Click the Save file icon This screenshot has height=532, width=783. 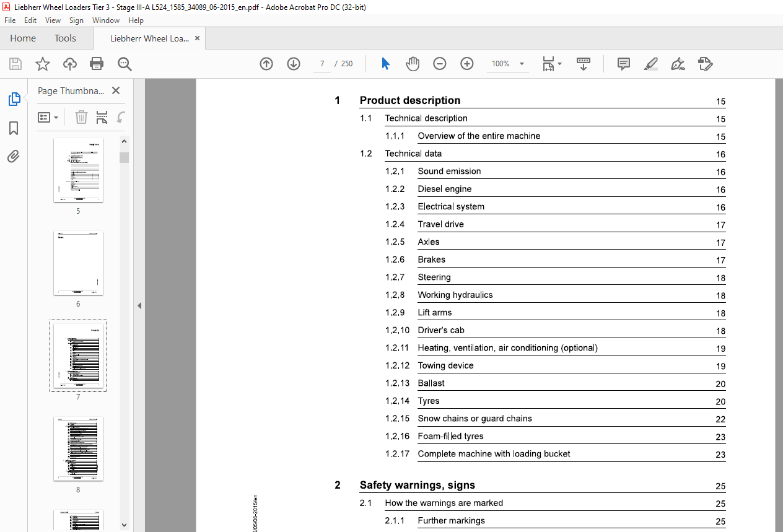coord(15,64)
